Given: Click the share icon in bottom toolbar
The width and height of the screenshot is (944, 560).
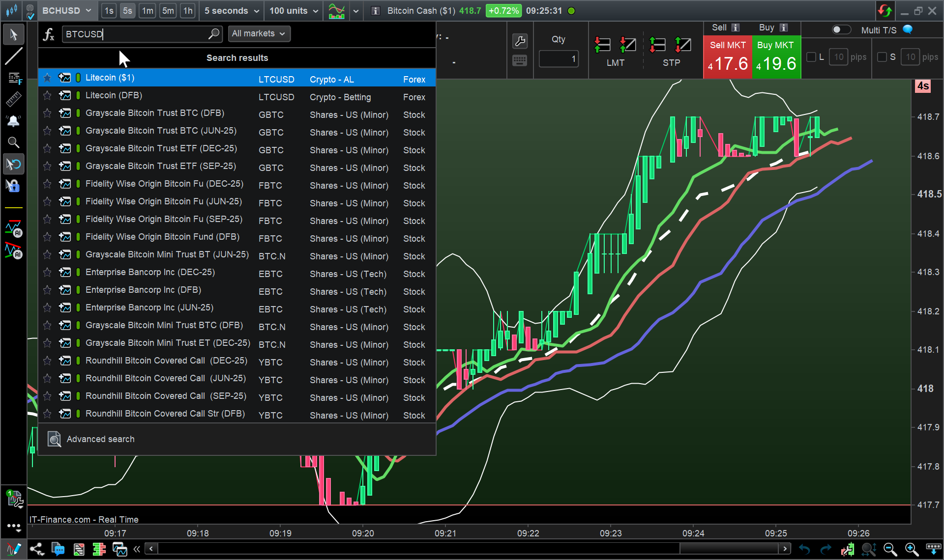Looking at the screenshot, I should [36, 549].
